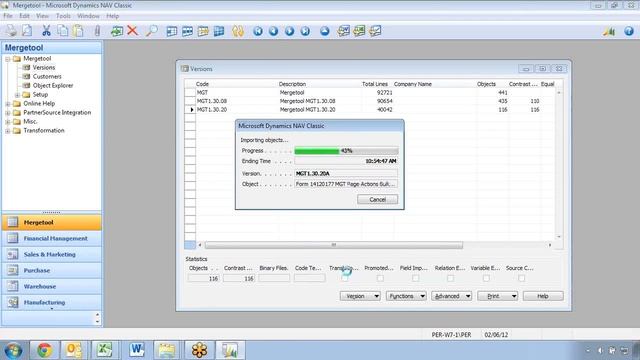
Task: Open the Window menu
Action: [x=88, y=16]
